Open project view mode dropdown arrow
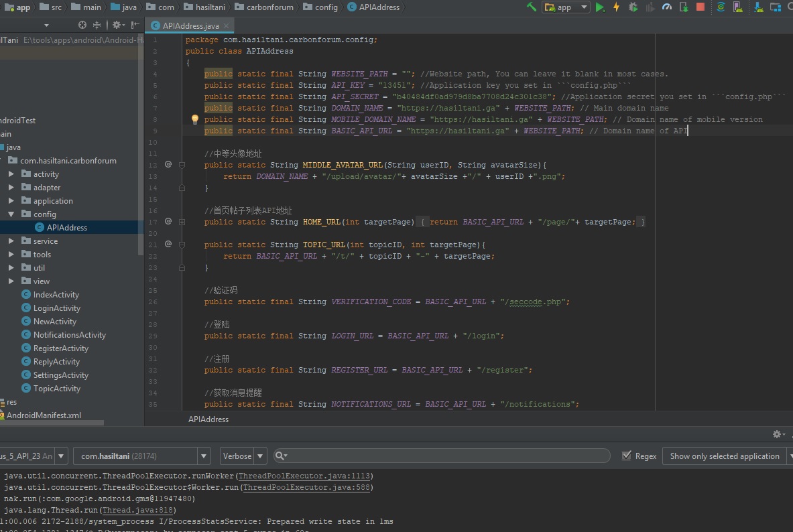Screen dimensions: 793x532 [x=46, y=25]
